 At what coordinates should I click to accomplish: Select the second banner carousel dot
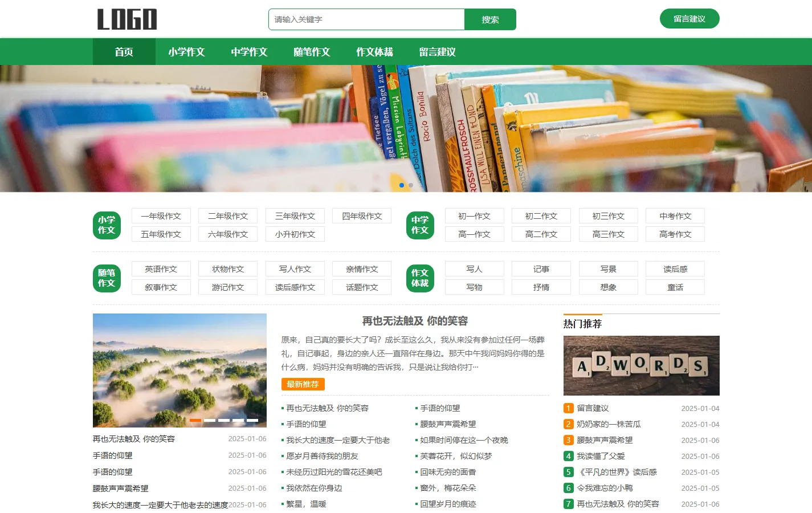point(411,185)
